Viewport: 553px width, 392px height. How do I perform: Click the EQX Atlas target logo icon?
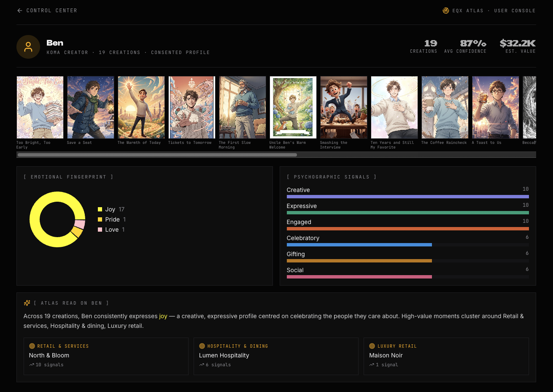tap(446, 11)
